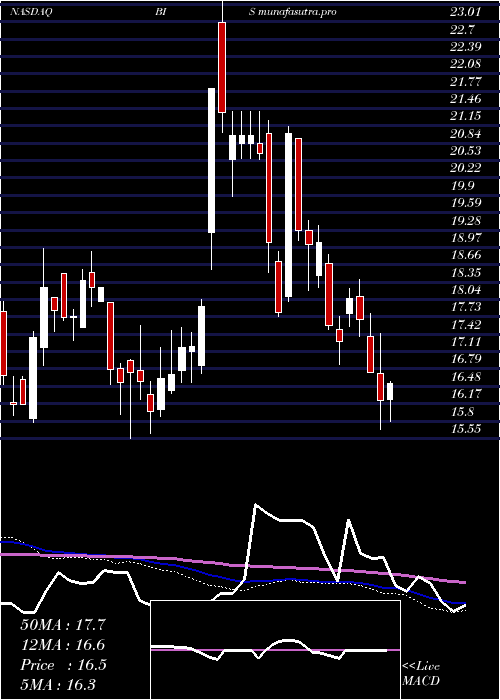Select the 18.97 price axis label
The width and height of the screenshot is (500, 700).
[466, 238]
